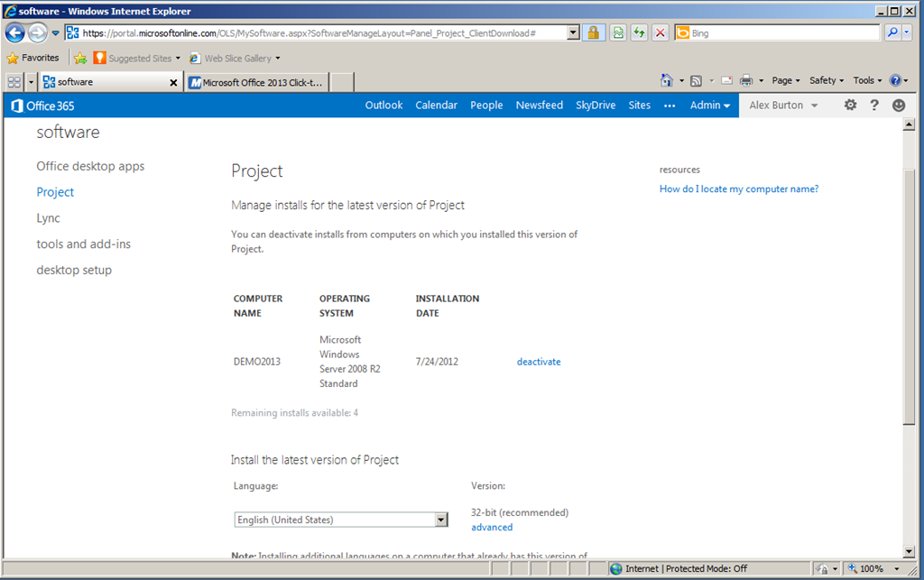Open the address bar URL dropdown arrow

tap(573, 33)
